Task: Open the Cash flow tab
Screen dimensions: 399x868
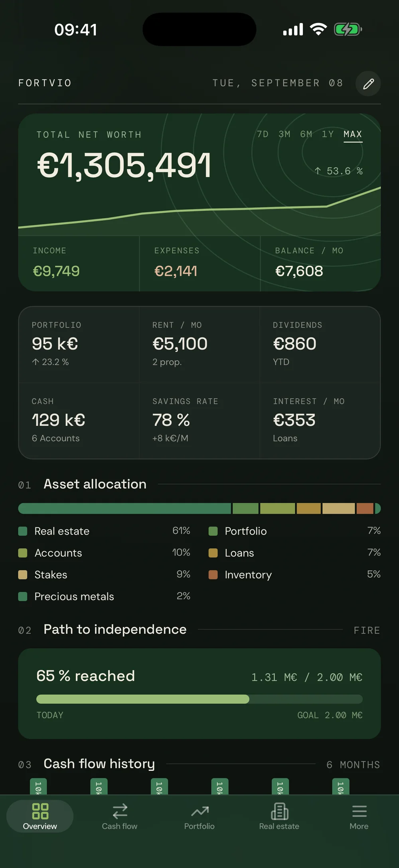Action: click(120, 816)
